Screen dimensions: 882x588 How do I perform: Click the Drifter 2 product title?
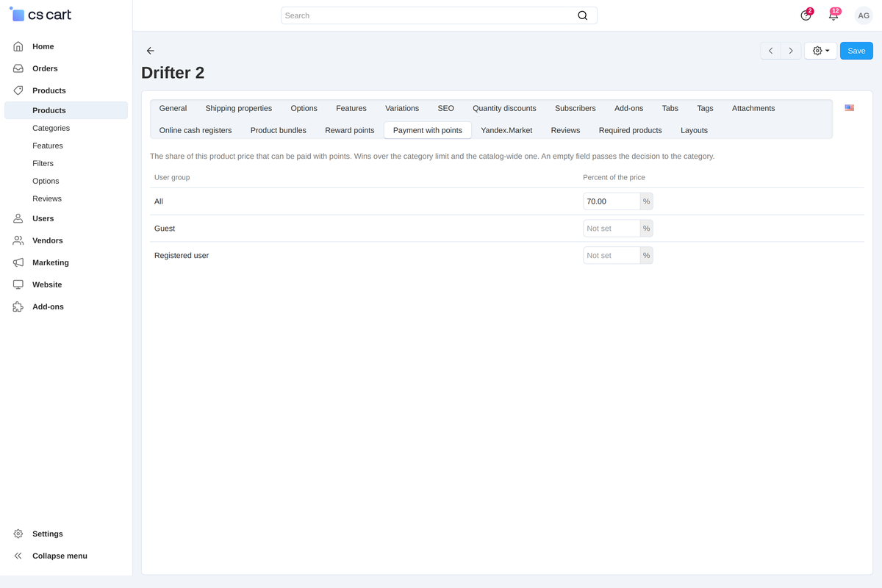coord(173,73)
